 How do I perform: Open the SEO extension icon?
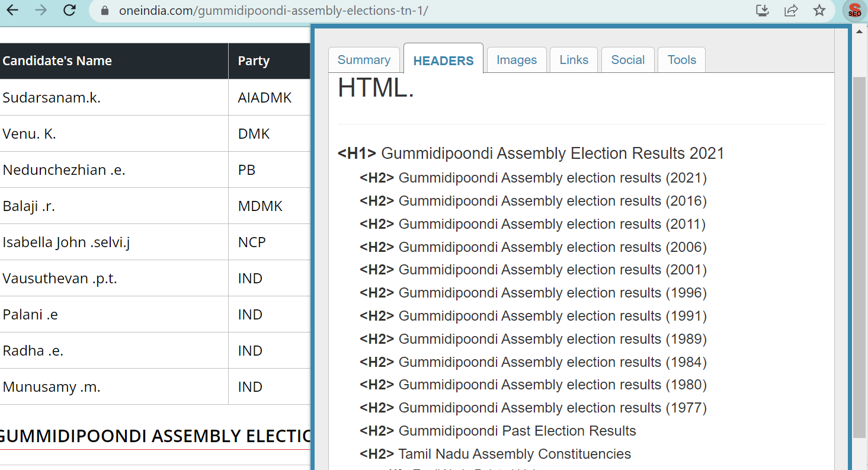point(854,11)
